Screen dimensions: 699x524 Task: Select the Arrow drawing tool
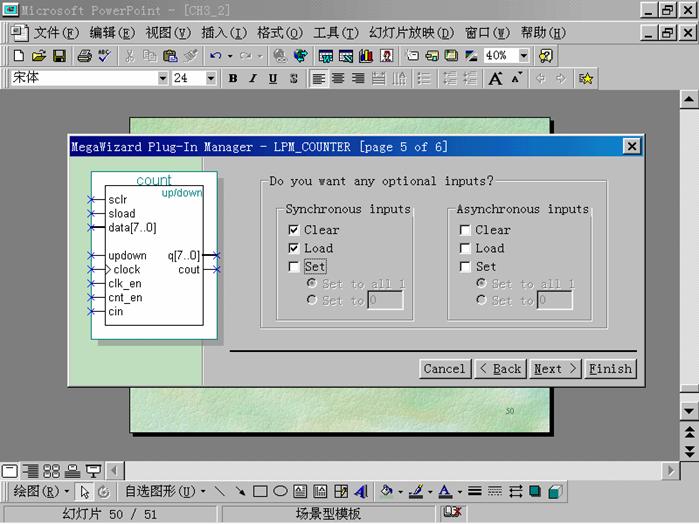[240, 491]
